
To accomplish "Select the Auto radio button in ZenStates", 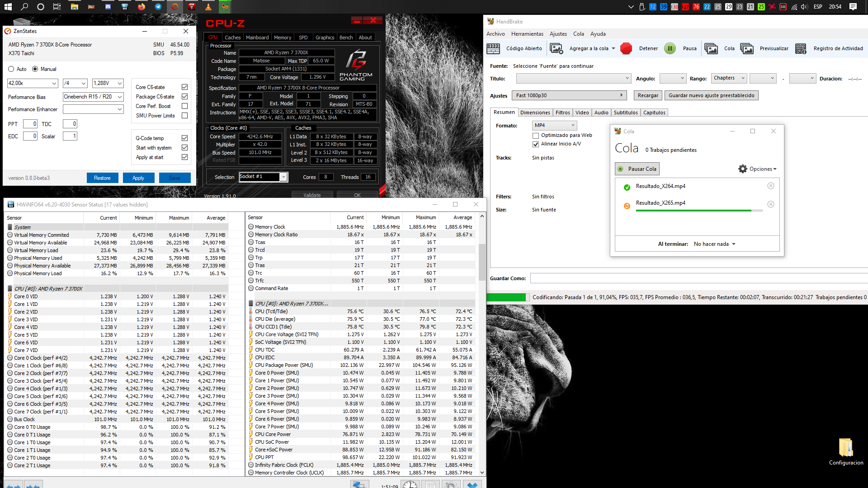I will tap(11, 69).
